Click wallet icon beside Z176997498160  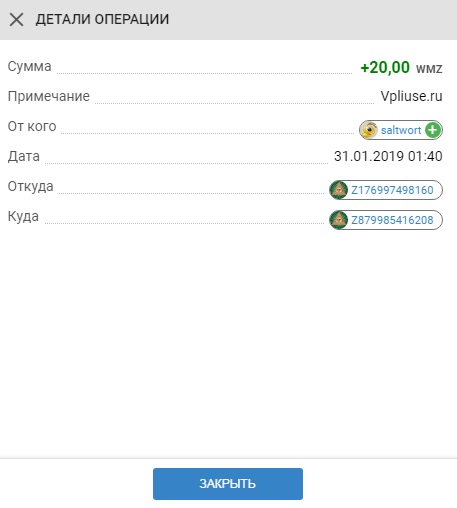[x=339, y=190]
